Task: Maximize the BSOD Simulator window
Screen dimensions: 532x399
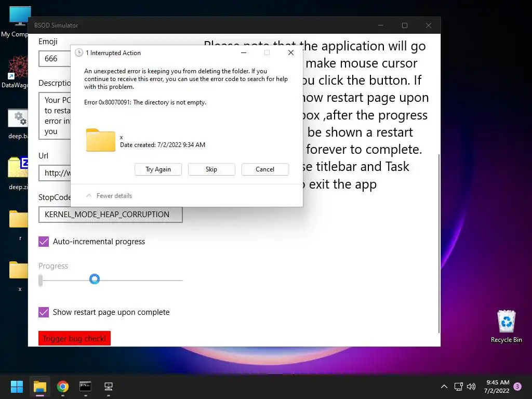Action: (x=404, y=25)
